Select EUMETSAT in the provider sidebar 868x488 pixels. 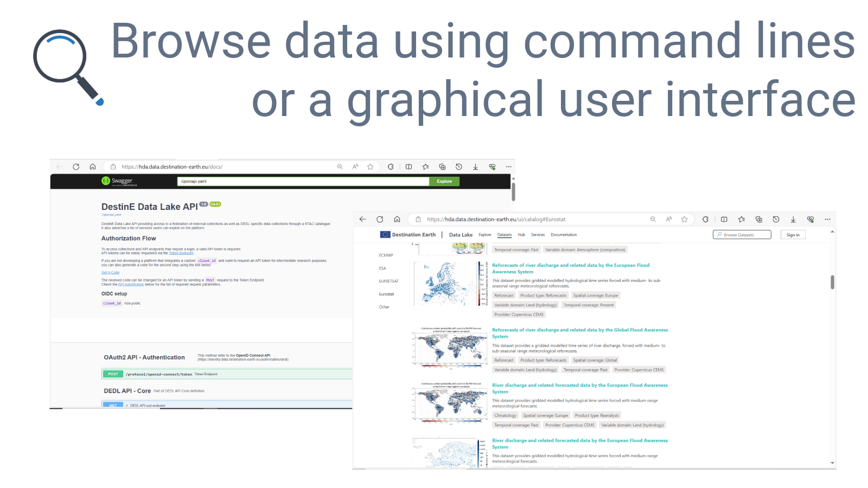pos(388,281)
